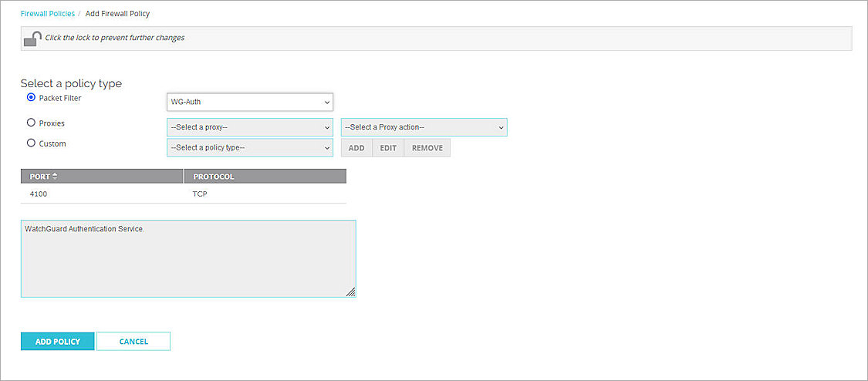Image resolution: width=868 pixels, height=381 pixels.
Task: Click the EDIT custom policy button
Action: [388, 148]
